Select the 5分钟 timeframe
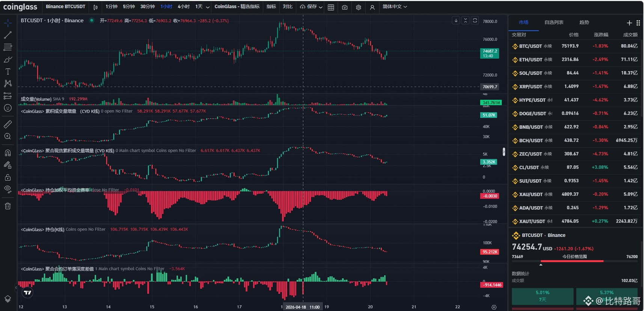The width and height of the screenshot is (644, 311). pyautogui.click(x=129, y=7)
